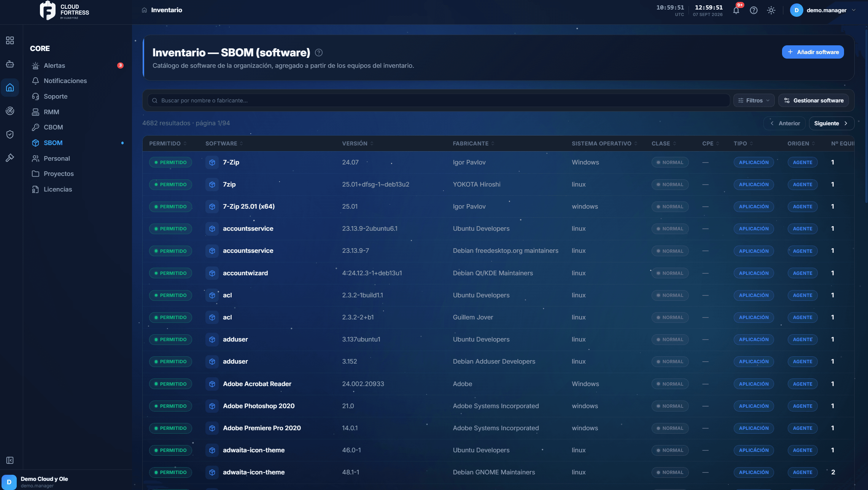Click the Aplicación badge of Adobe Acrobat Reader
868x490 pixels.
754,384
